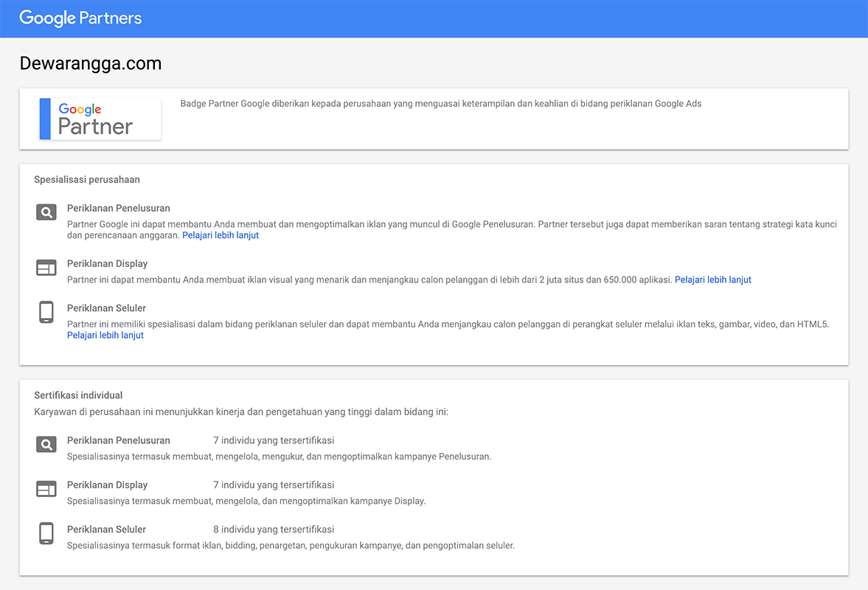Click Periklanan Penelusuran title in company specializations
This screenshot has width=868, height=590.
[x=119, y=208]
